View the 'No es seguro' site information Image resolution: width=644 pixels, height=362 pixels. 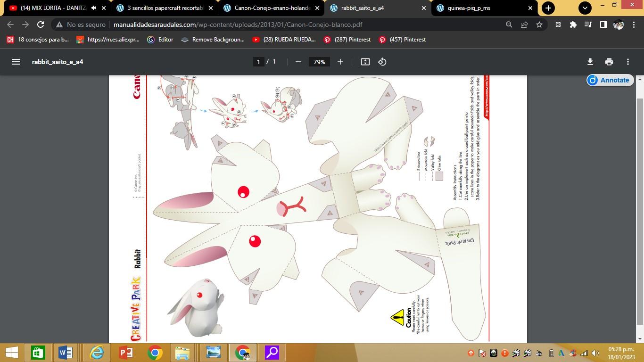(81, 25)
